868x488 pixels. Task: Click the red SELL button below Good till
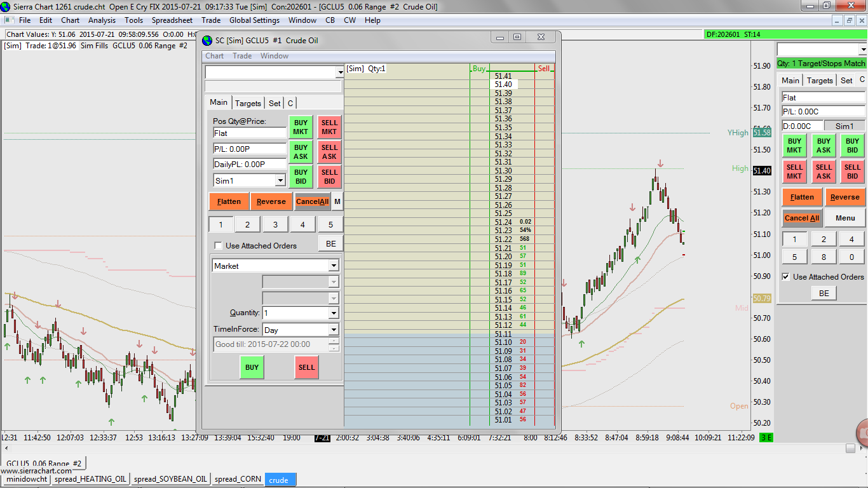point(307,367)
